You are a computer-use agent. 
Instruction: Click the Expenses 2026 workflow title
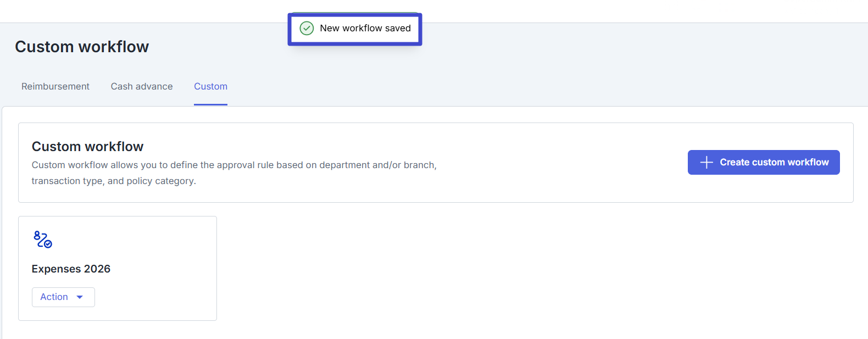click(71, 269)
